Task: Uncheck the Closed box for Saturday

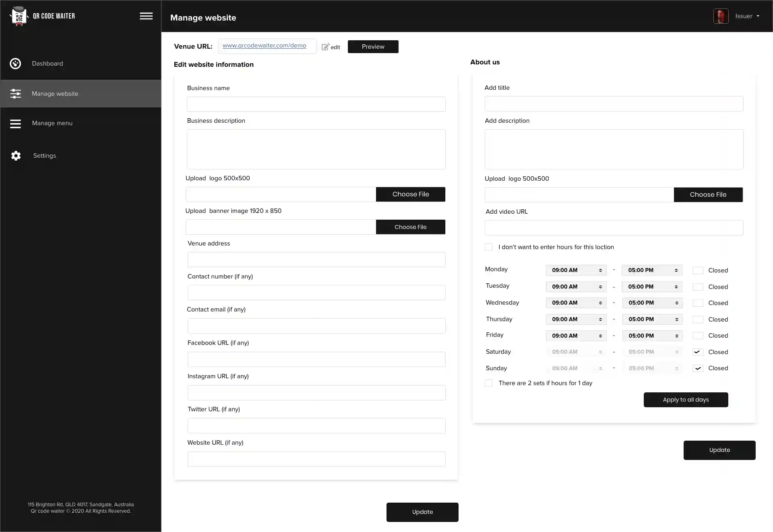Action: pos(698,352)
